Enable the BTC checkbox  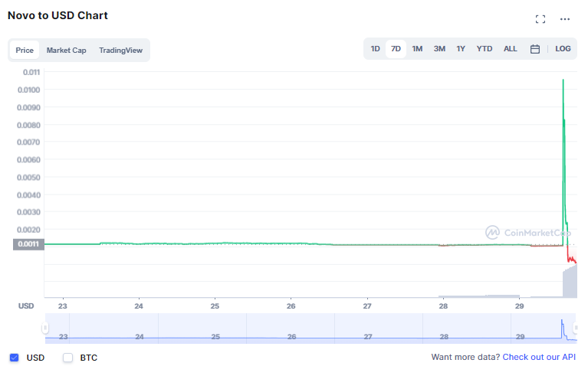67,358
